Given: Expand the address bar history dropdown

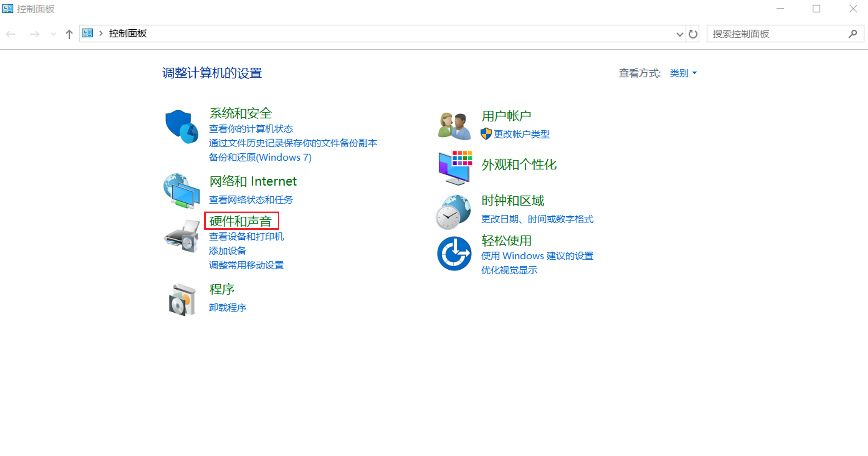Looking at the screenshot, I should point(679,34).
